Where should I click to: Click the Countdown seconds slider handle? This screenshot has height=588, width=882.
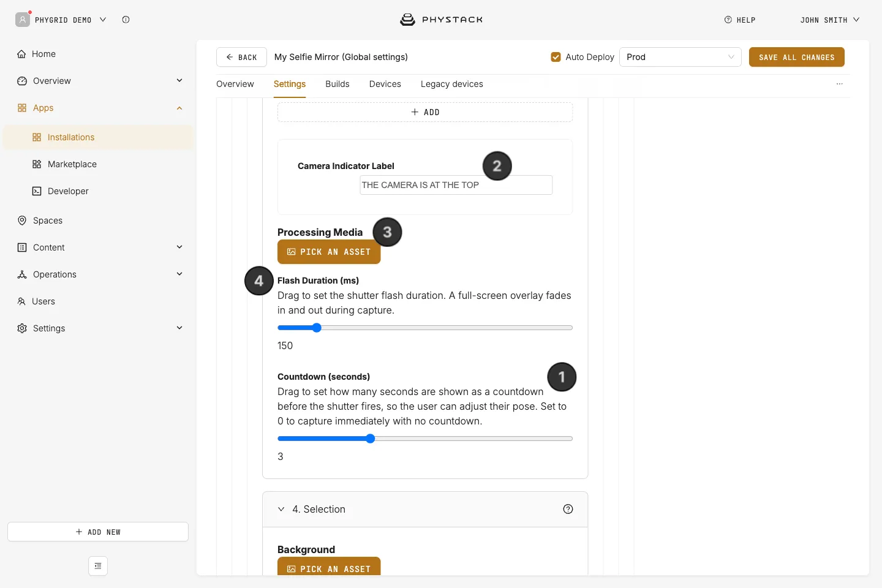click(x=371, y=439)
